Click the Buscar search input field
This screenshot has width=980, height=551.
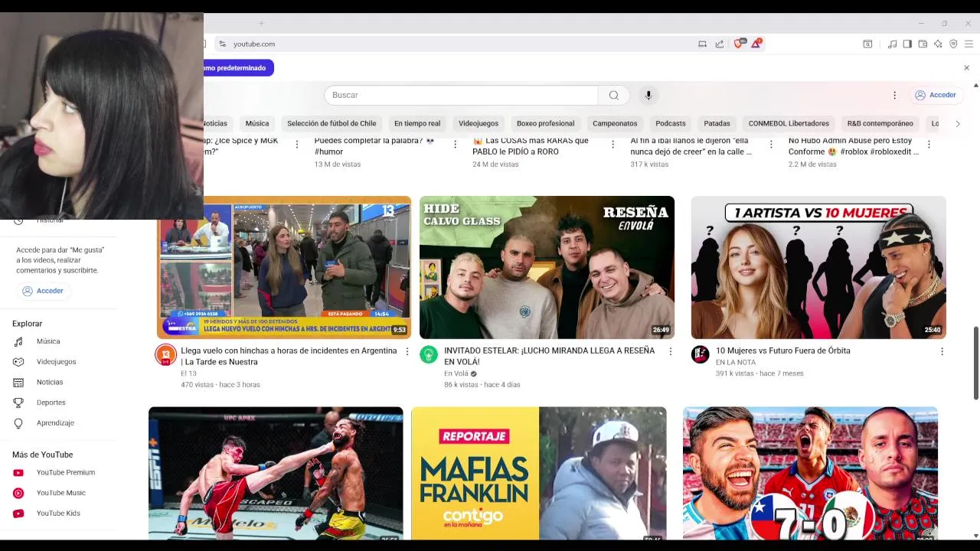pyautogui.click(x=461, y=95)
